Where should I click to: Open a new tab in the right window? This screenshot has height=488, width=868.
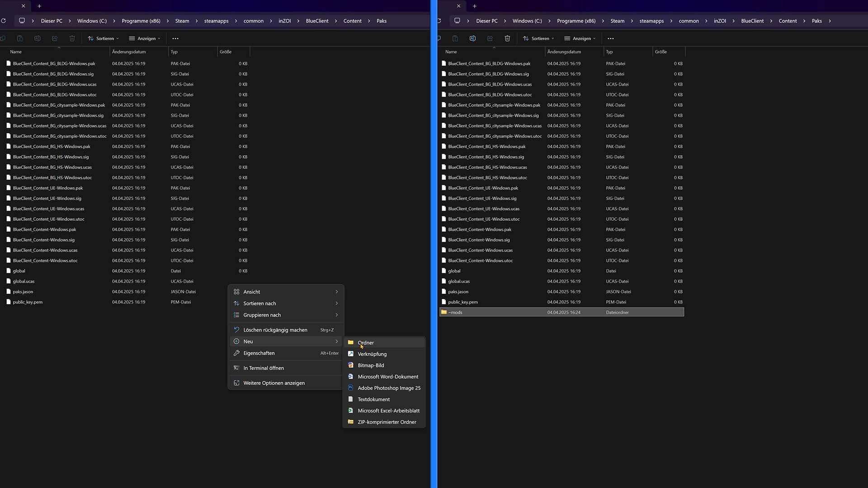coord(474,6)
